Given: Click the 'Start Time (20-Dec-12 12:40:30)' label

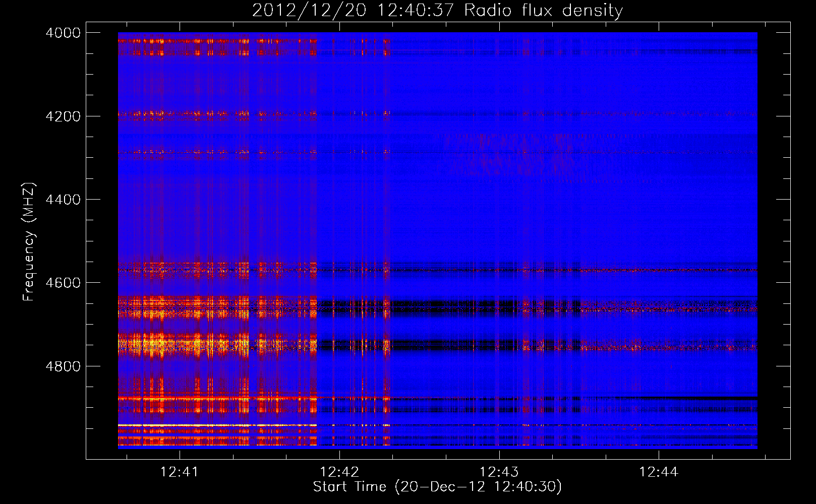Looking at the screenshot, I should pos(437,487).
